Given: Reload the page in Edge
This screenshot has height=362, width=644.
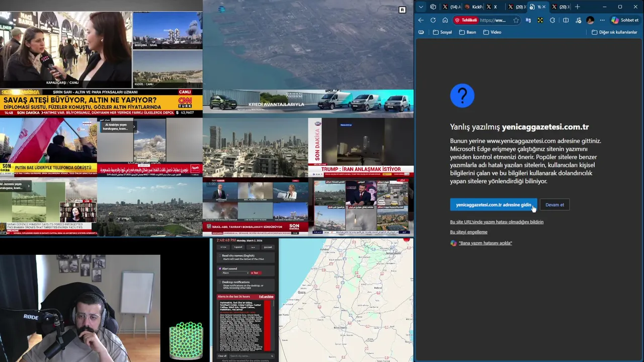Looking at the screenshot, I should tap(433, 20).
